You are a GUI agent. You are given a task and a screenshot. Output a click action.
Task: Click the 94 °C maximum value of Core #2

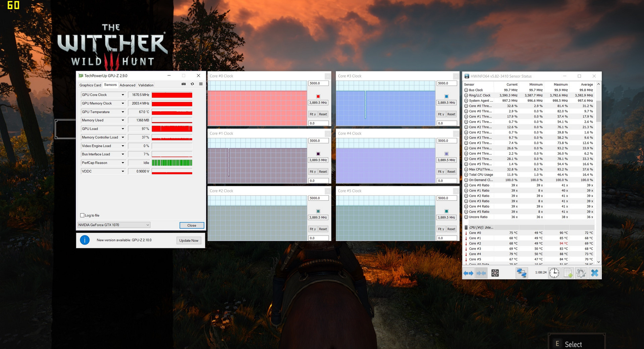[563, 243]
